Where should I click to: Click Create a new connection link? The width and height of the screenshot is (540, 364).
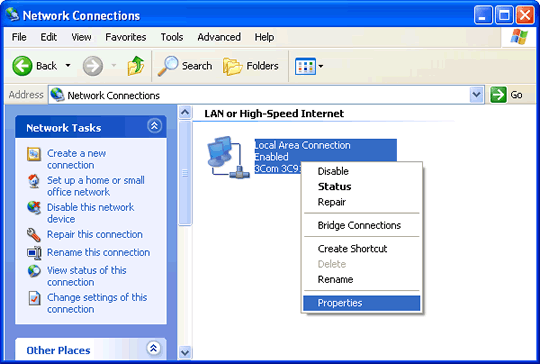pos(76,159)
